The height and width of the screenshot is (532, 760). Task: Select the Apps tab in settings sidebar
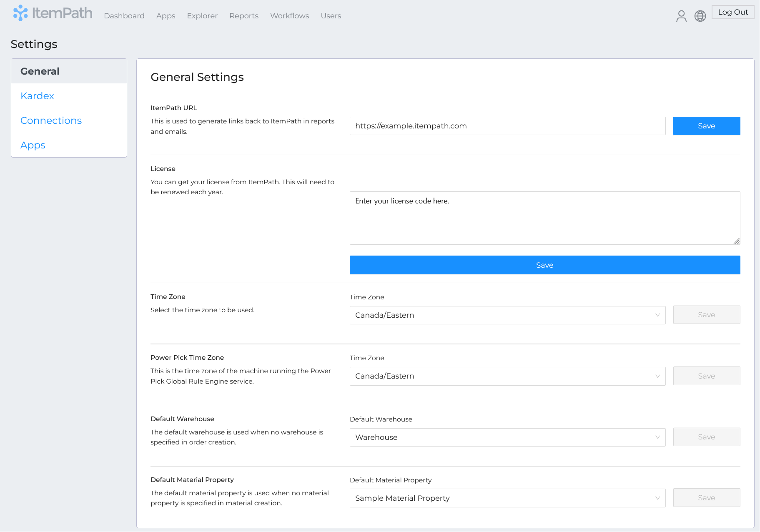click(x=69, y=145)
